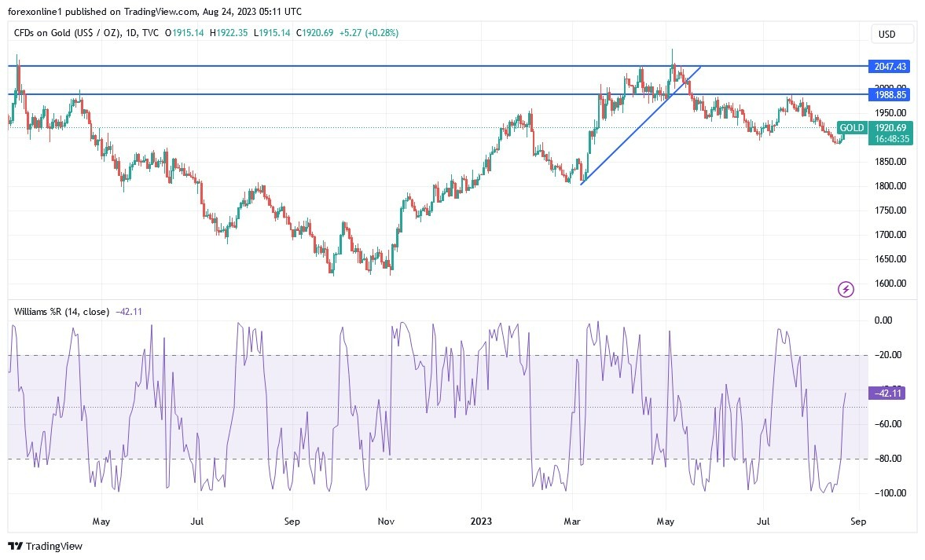Click the 2047.43 resistance price label
This screenshot has height=560, width=925.
(x=891, y=67)
